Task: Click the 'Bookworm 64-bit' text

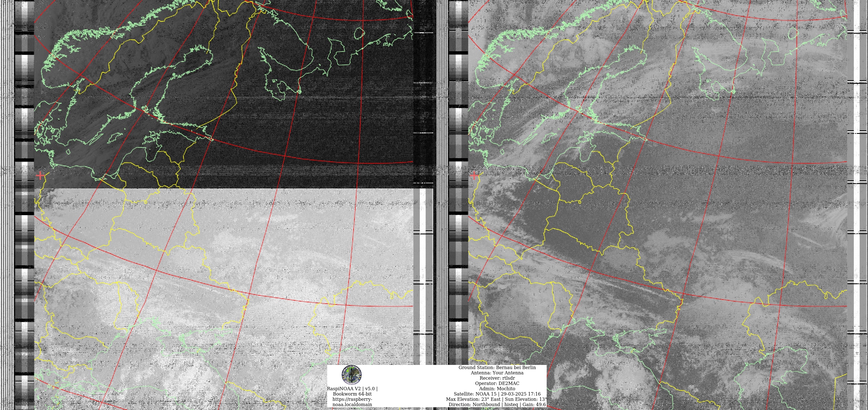Action: click(x=352, y=394)
